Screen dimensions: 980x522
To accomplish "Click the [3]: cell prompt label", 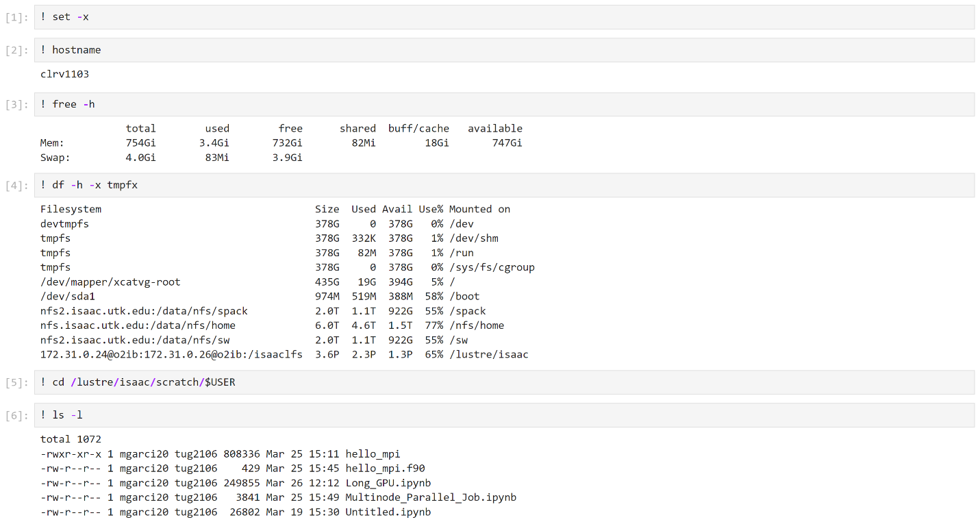I will pos(17,105).
